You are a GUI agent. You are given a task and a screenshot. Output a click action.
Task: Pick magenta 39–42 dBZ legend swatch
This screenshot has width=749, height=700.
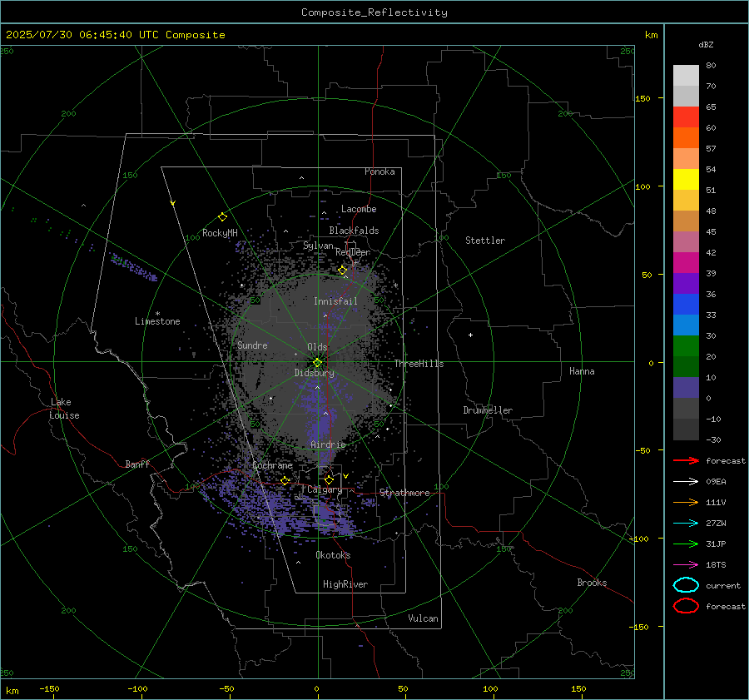point(686,263)
